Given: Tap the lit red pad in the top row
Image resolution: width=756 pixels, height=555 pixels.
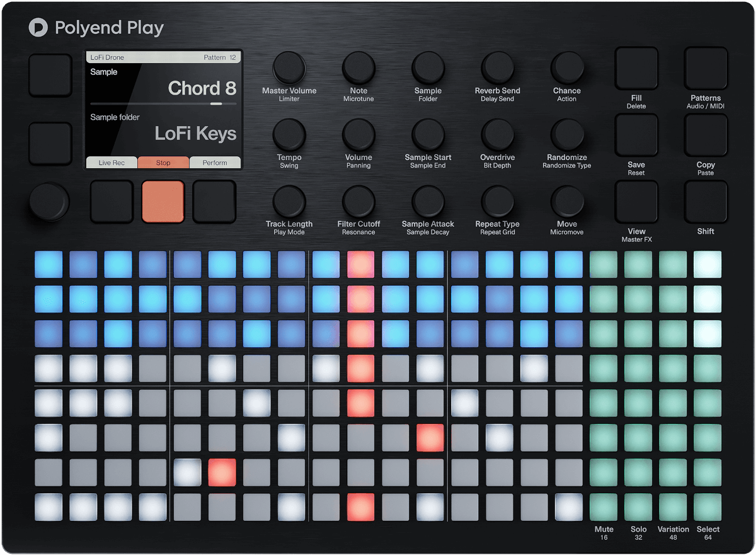Looking at the screenshot, I should pyautogui.click(x=360, y=264).
